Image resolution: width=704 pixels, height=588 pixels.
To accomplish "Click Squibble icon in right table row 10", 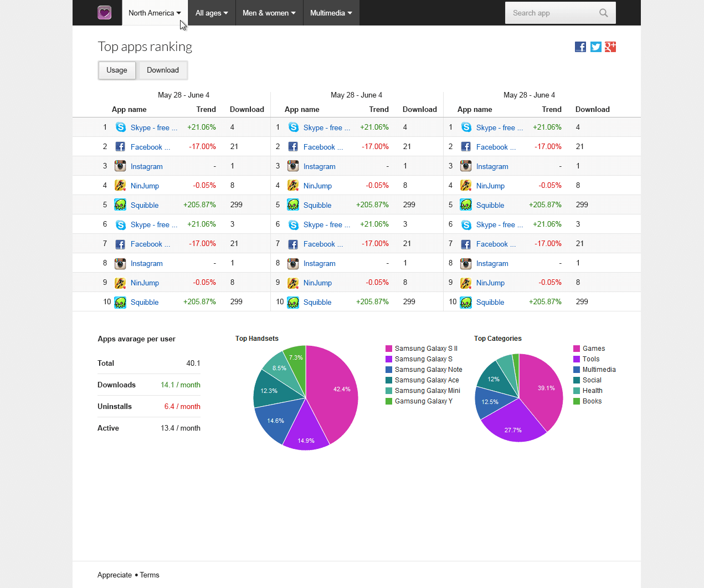I will click(466, 302).
